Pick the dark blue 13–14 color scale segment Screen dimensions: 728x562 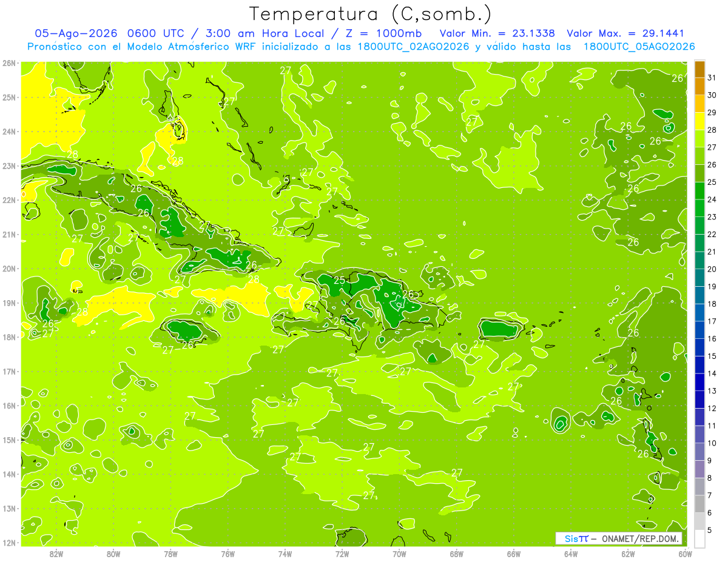pos(699,382)
